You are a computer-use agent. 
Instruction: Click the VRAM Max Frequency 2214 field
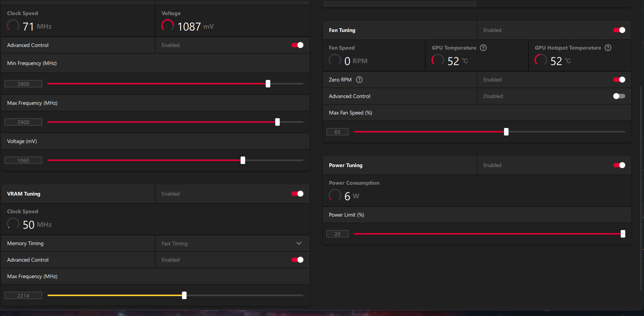tap(23, 296)
